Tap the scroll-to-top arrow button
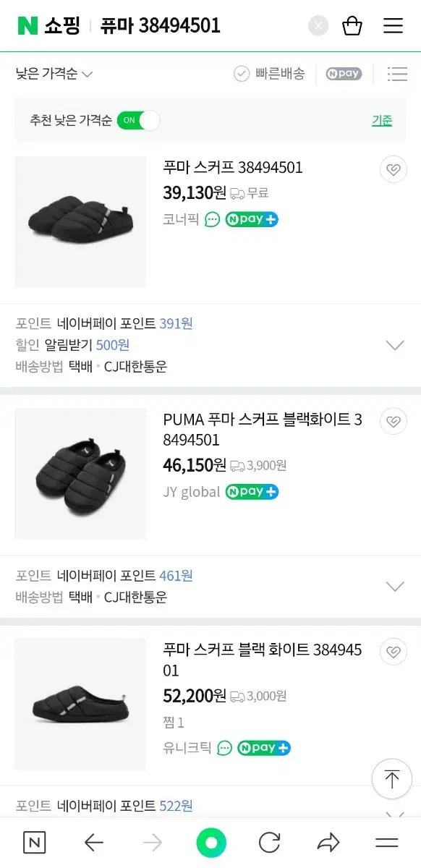This screenshot has width=421, height=868. (x=391, y=778)
